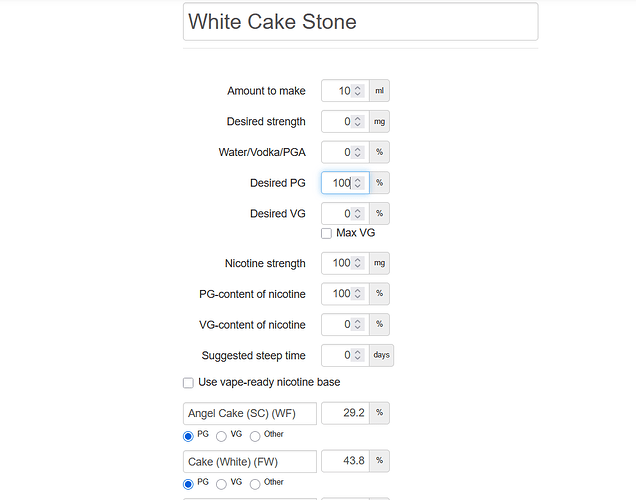
Task: Click the PG-content of nicotine field
Action: (336, 294)
